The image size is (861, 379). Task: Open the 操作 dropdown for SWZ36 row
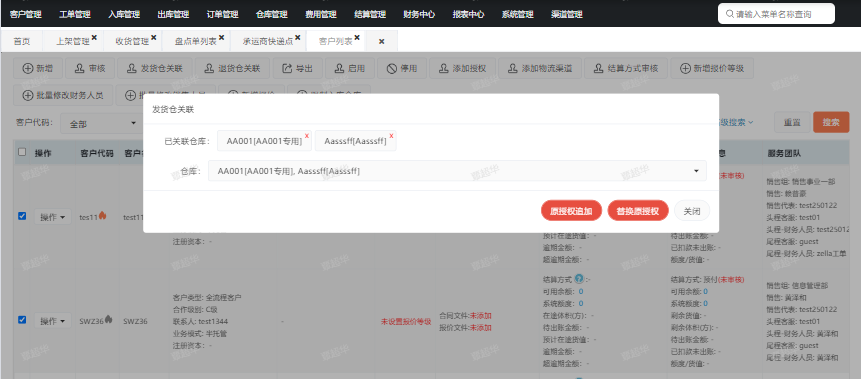point(53,321)
